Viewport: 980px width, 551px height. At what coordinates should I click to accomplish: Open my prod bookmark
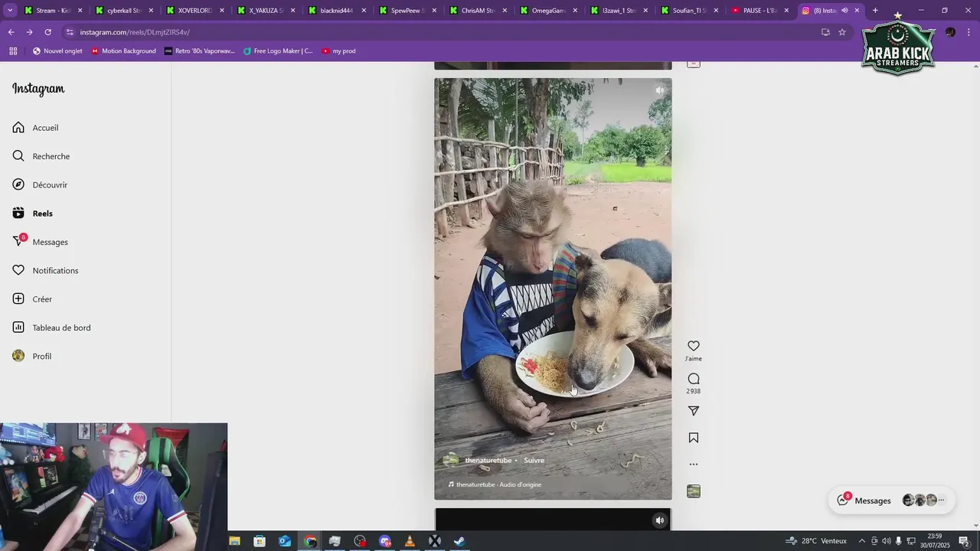point(338,51)
